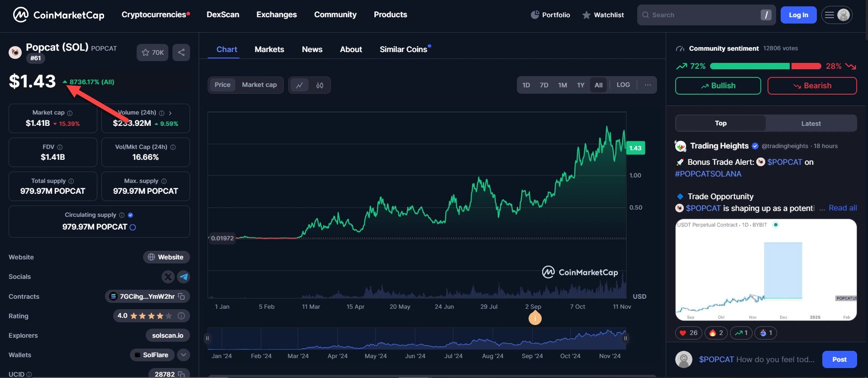
Task: Select the 7D chart time range
Action: click(x=544, y=85)
